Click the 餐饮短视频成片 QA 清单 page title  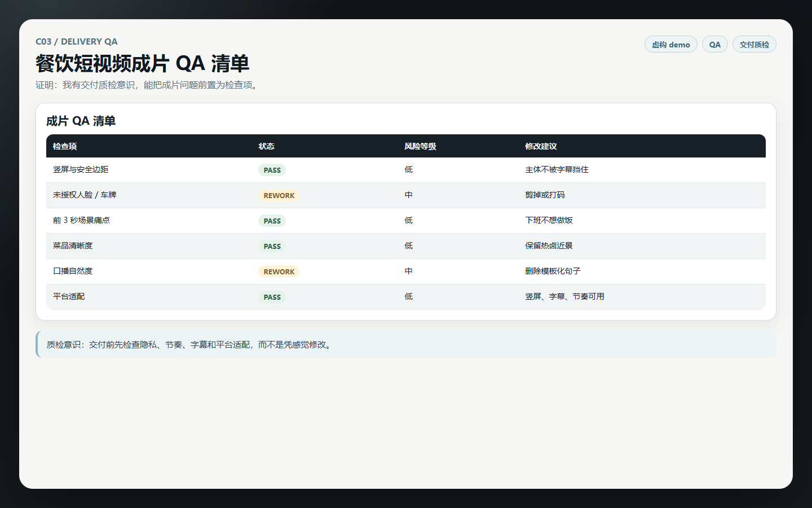[x=142, y=63]
